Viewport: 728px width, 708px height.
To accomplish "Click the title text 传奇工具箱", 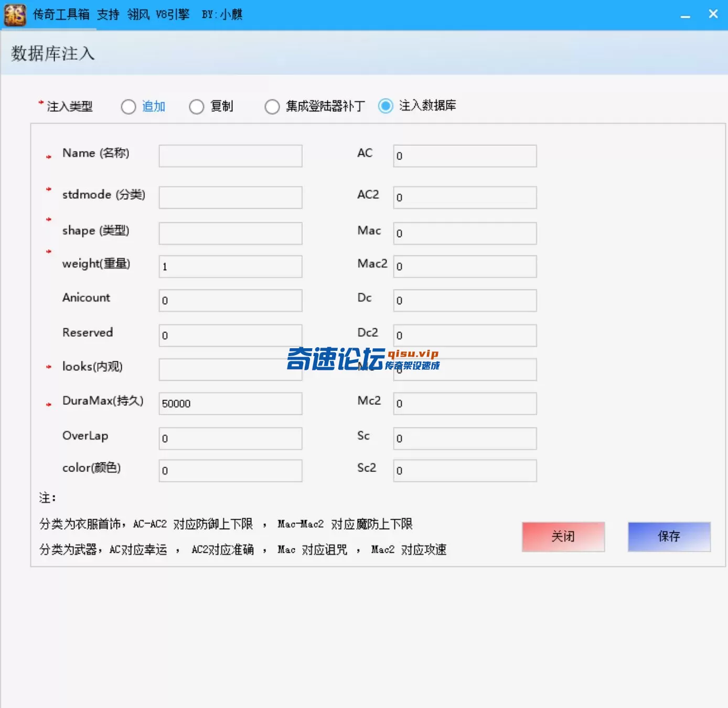I will click(x=61, y=15).
